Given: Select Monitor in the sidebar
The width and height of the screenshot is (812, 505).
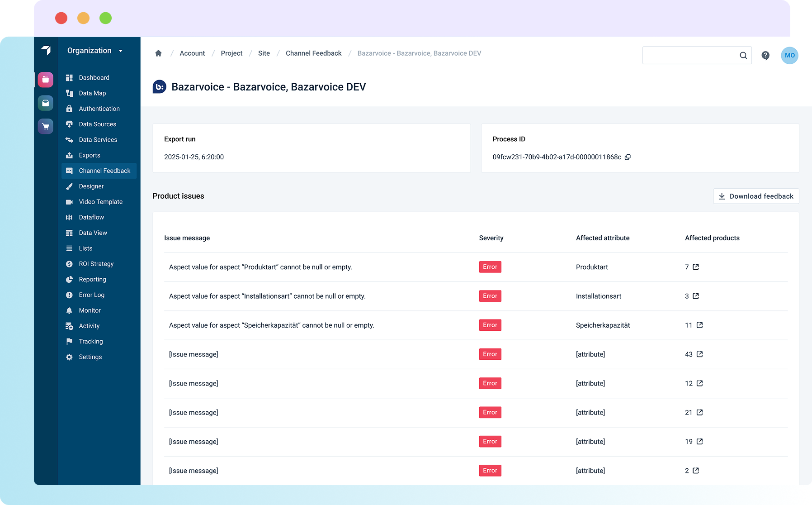Looking at the screenshot, I should pos(99,310).
